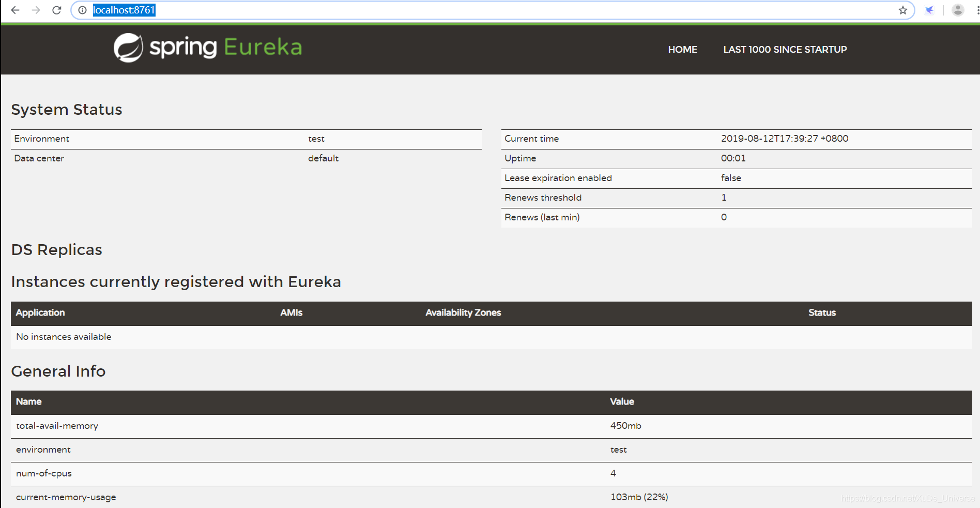Select the 2019-08-12T17:39:27 +0800 value
The width and height of the screenshot is (980, 508).
(785, 139)
